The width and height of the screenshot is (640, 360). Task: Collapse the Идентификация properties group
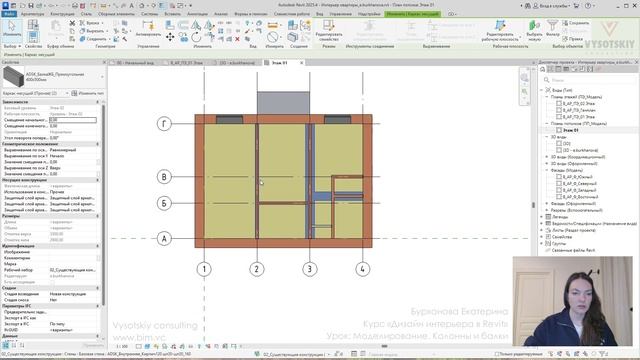tap(98, 246)
